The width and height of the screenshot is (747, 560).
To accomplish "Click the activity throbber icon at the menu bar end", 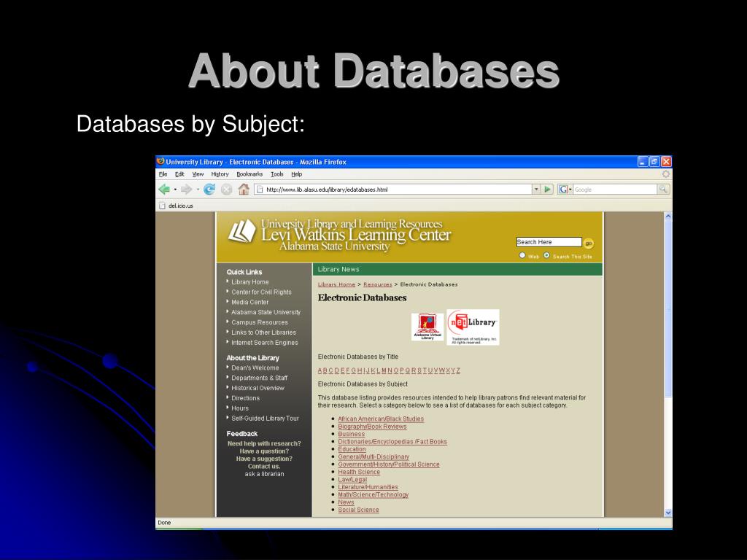I will (x=665, y=174).
